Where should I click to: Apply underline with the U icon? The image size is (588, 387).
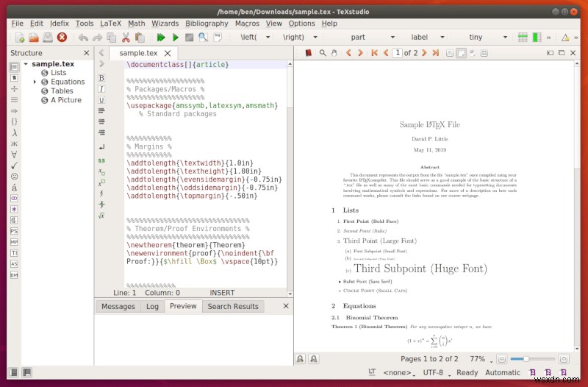pyautogui.click(x=101, y=100)
